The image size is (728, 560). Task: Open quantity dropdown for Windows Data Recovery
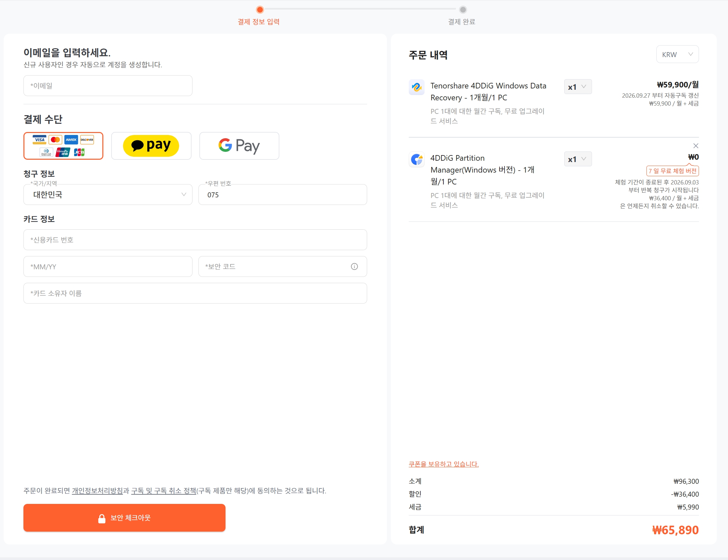pyautogui.click(x=578, y=87)
